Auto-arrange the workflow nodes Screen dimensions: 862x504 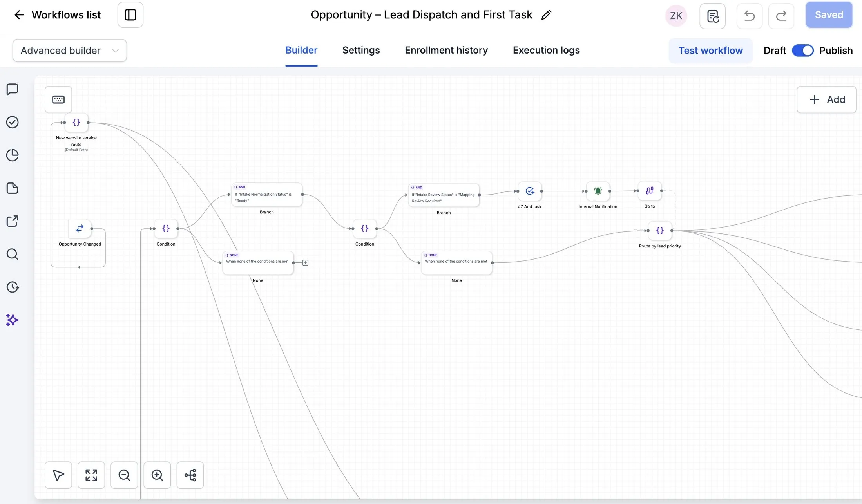[190, 475]
